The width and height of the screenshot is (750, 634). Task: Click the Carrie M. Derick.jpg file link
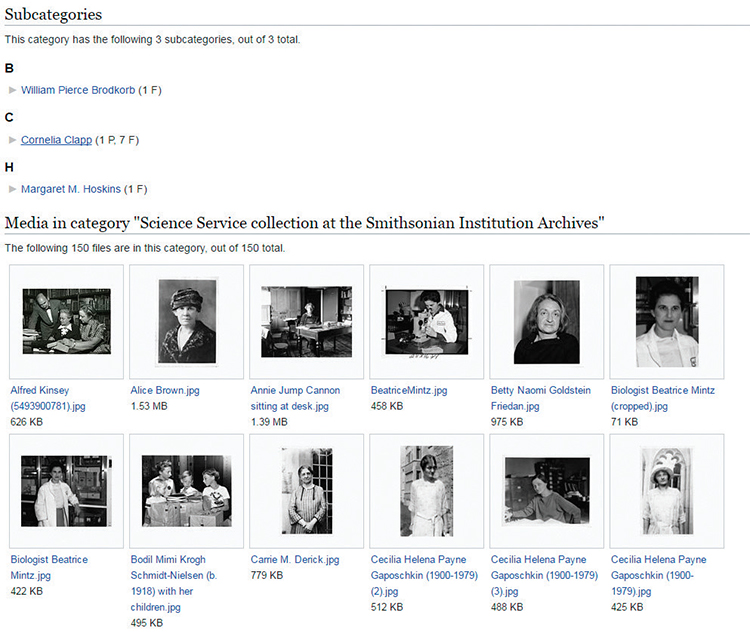[x=295, y=560]
